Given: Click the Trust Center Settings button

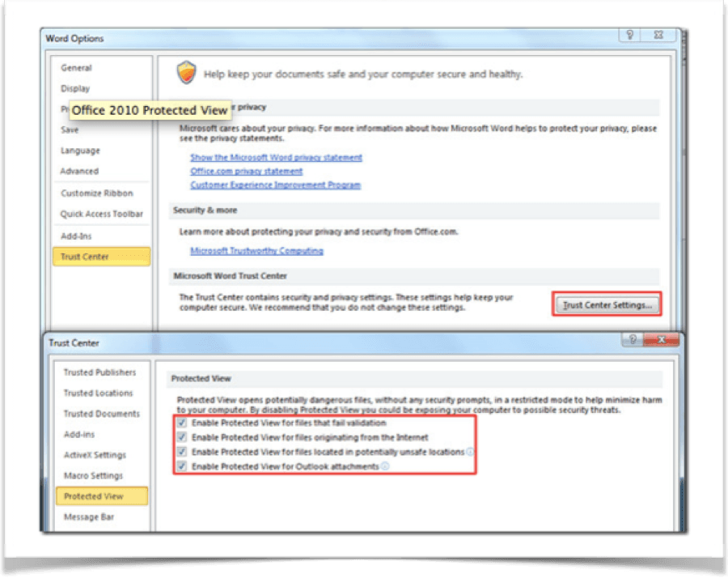Looking at the screenshot, I should click(x=607, y=305).
